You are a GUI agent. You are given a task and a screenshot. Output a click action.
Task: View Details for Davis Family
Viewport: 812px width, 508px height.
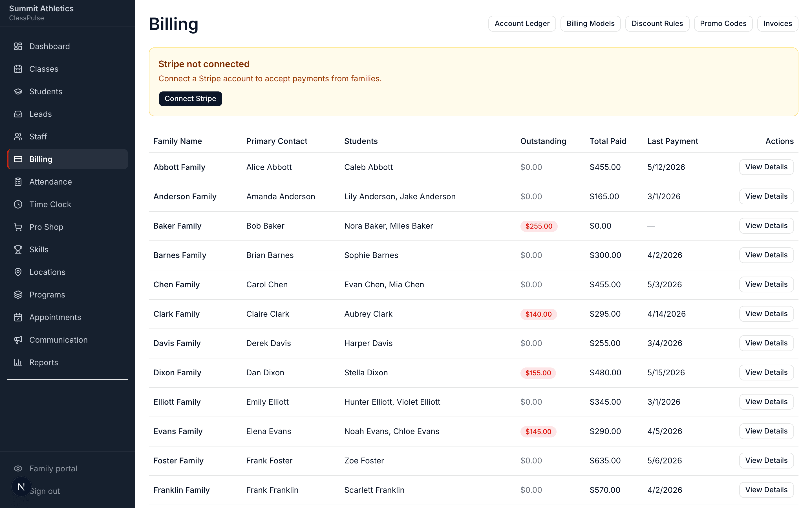coord(766,343)
